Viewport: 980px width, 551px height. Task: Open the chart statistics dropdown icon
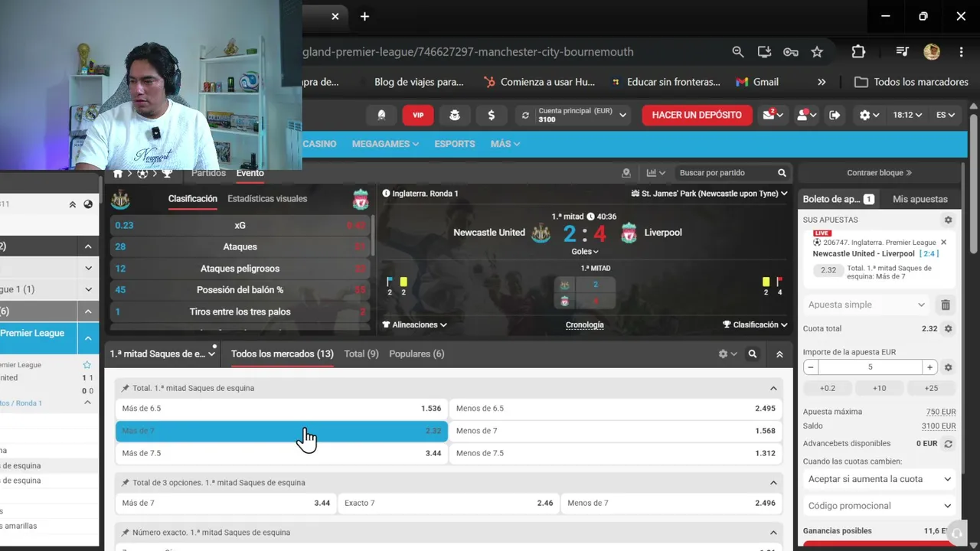coord(656,173)
